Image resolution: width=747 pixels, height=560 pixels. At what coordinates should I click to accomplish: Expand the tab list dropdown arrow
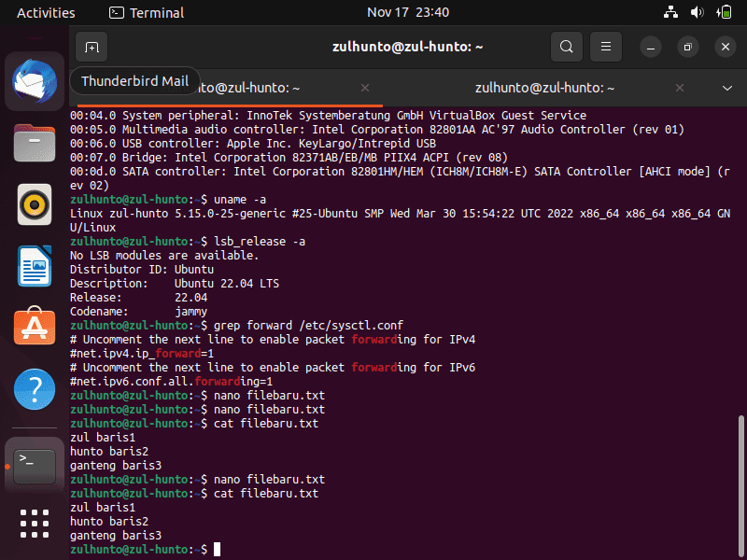click(727, 88)
